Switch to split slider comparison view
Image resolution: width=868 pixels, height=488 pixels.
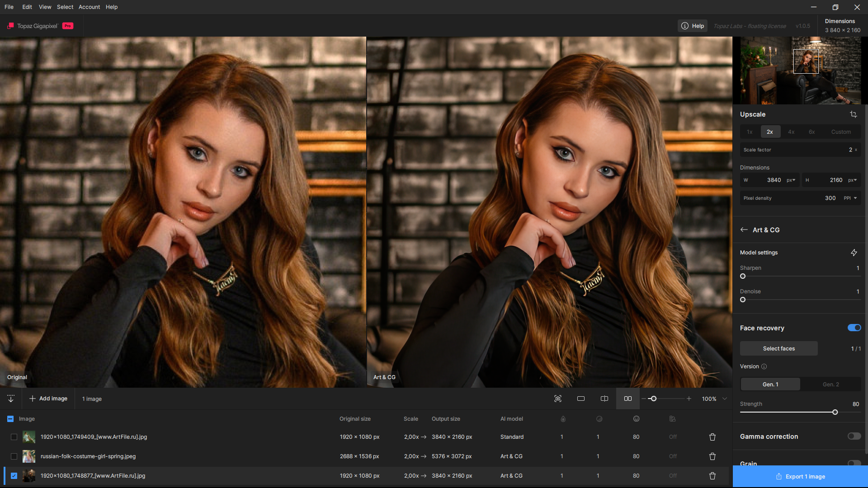tap(604, 399)
